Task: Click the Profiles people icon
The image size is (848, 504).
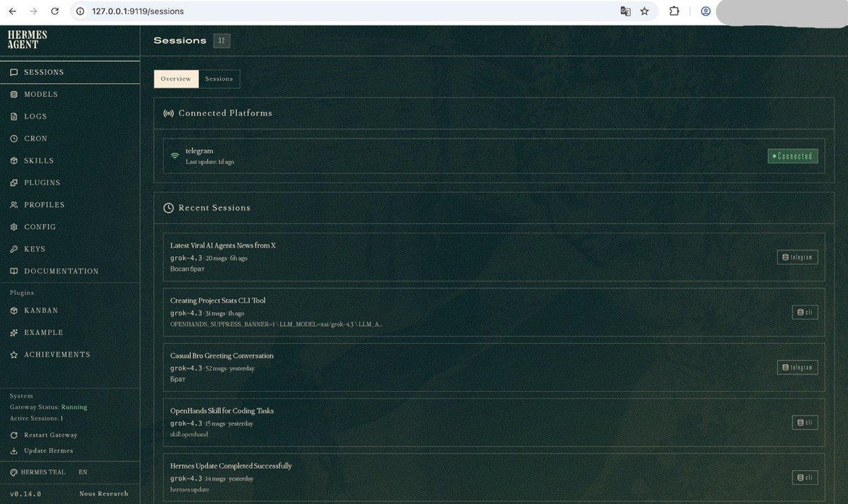Action: pyautogui.click(x=14, y=206)
